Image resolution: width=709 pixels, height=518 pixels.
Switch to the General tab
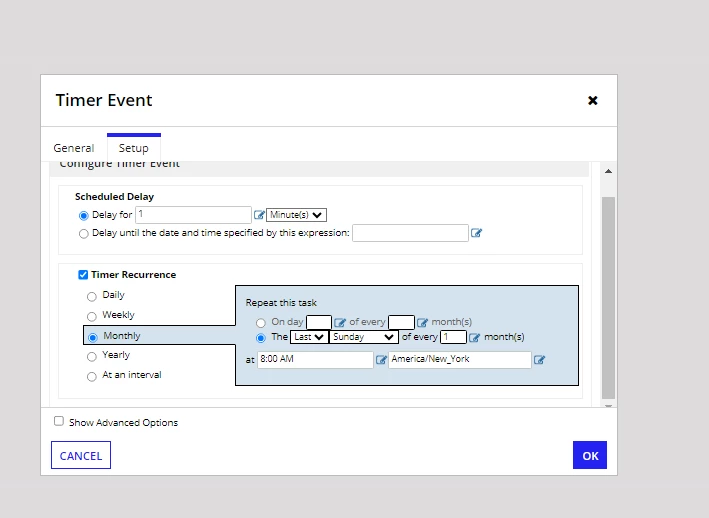74,148
